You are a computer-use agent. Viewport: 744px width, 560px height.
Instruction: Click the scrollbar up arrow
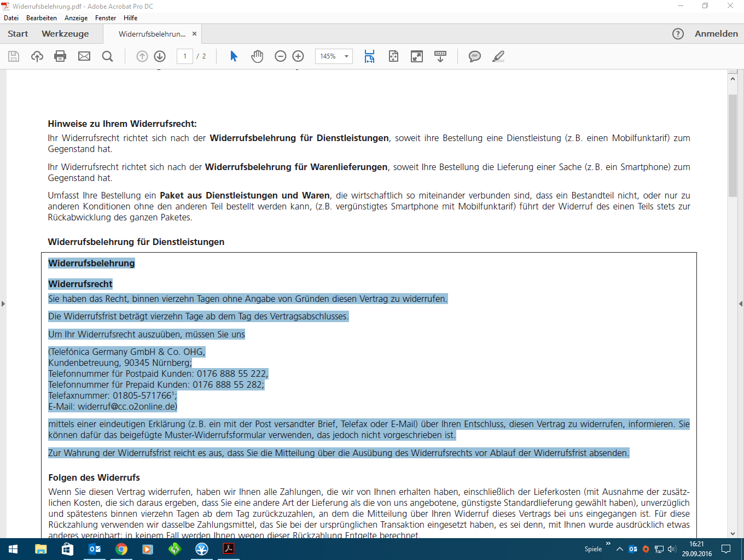tap(733, 79)
